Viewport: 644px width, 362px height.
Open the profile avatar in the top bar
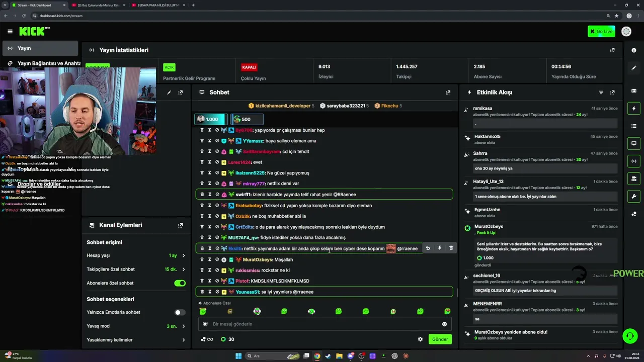click(626, 32)
